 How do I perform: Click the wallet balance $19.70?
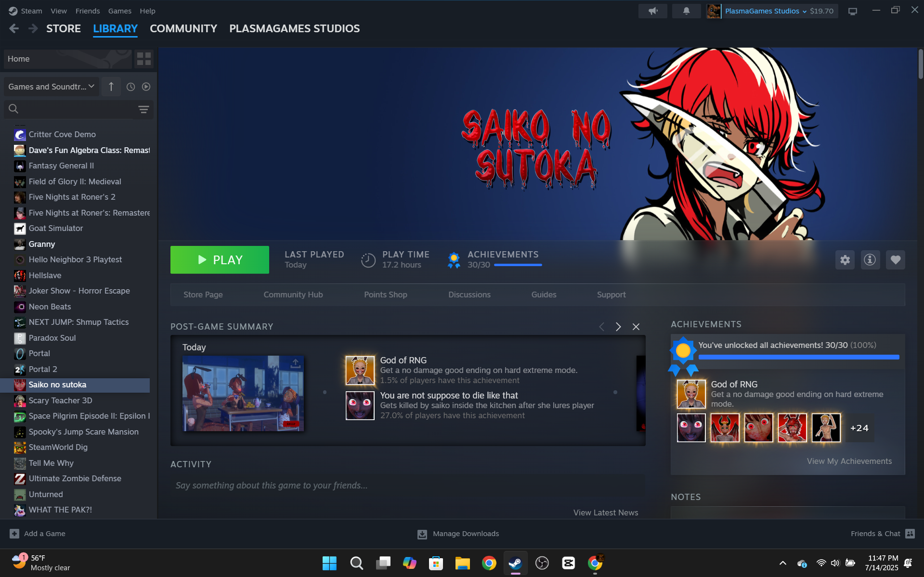pos(821,11)
